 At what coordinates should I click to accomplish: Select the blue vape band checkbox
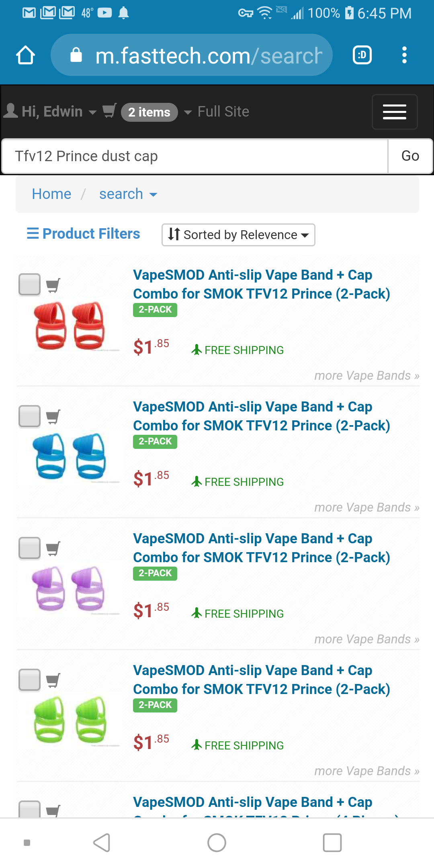tap(30, 416)
